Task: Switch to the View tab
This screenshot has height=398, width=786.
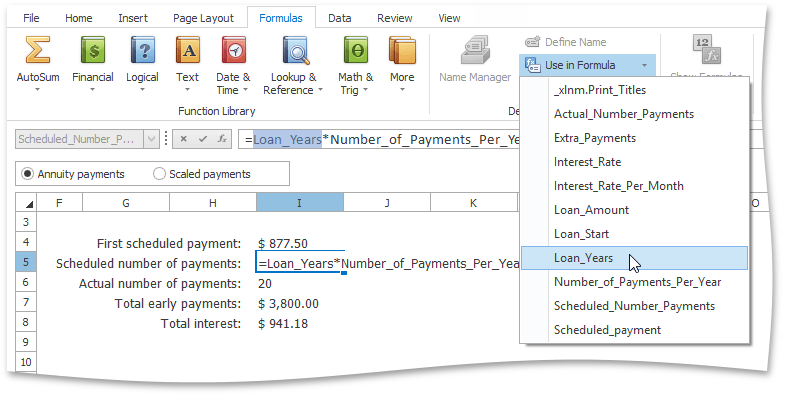Action: coord(449,18)
